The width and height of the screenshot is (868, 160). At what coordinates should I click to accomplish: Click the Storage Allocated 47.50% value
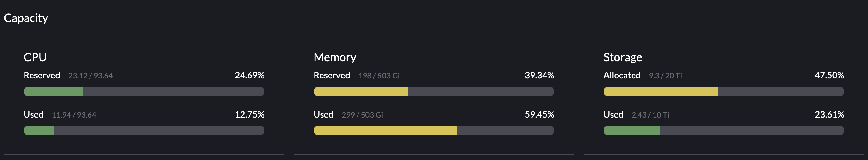pos(829,75)
